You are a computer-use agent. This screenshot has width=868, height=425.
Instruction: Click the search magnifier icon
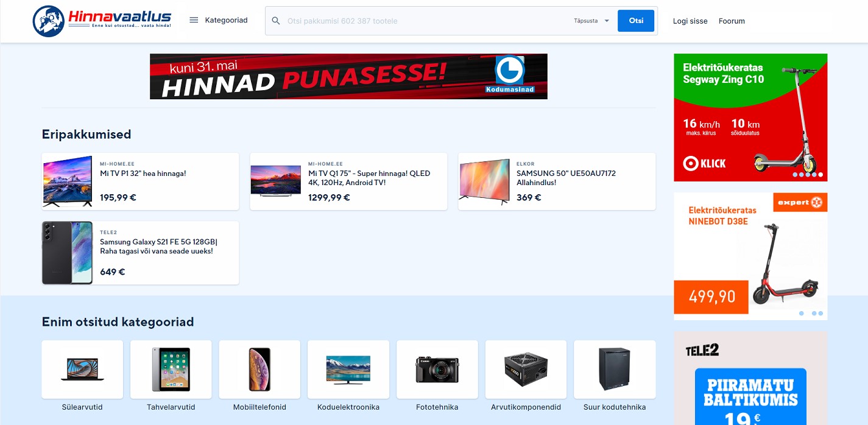pyautogui.click(x=276, y=21)
